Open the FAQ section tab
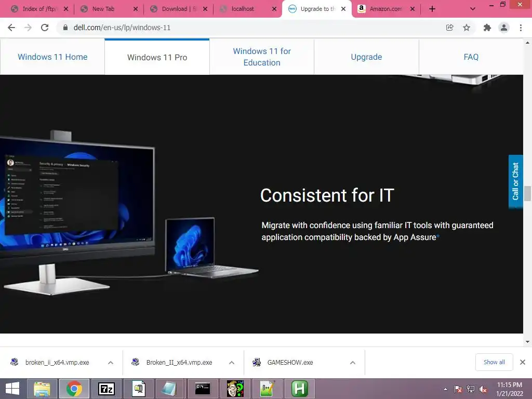 click(471, 57)
